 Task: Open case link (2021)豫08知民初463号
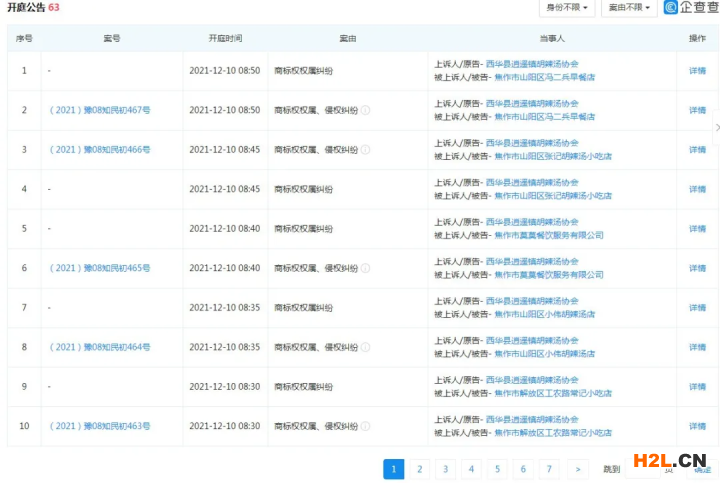click(x=100, y=426)
